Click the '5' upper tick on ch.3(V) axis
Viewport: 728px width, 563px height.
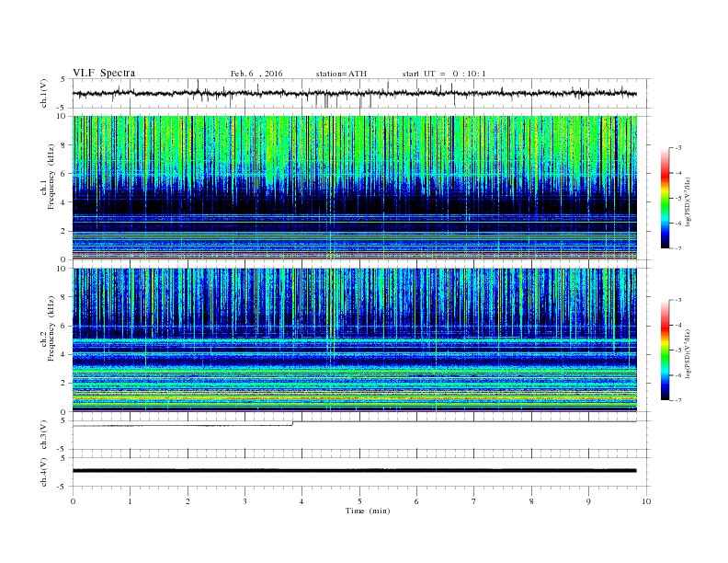click(x=63, y=420)
